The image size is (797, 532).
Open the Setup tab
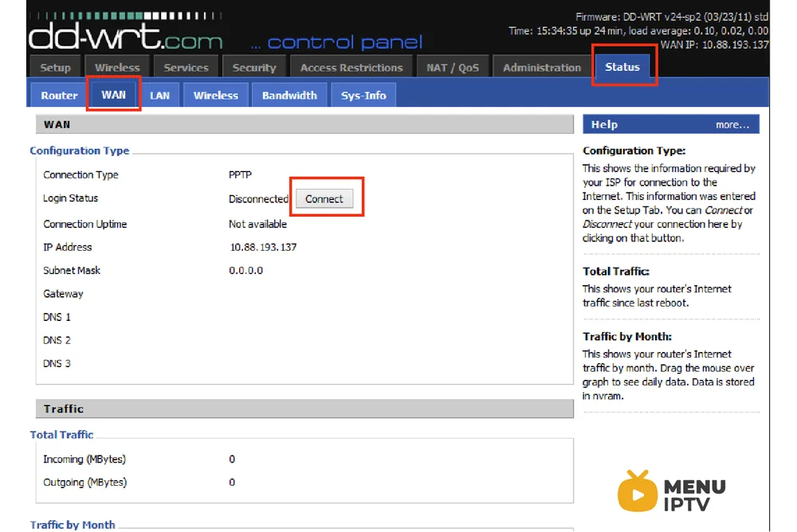(x=56, y=67)
